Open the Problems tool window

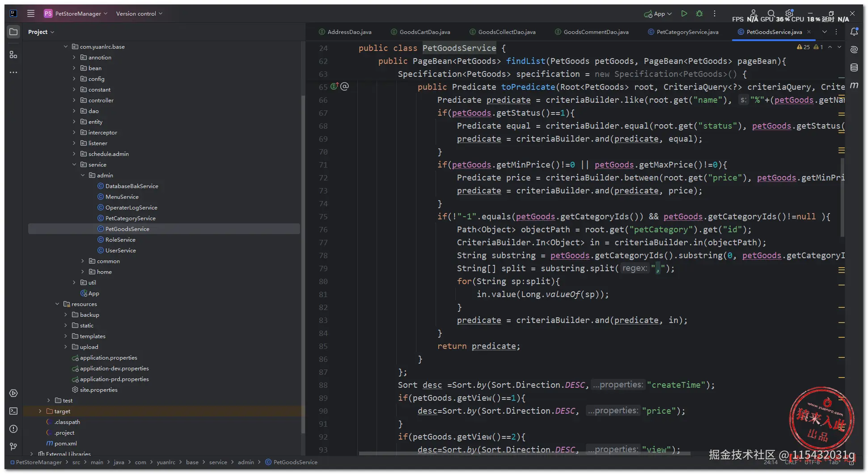coord(13,429)
